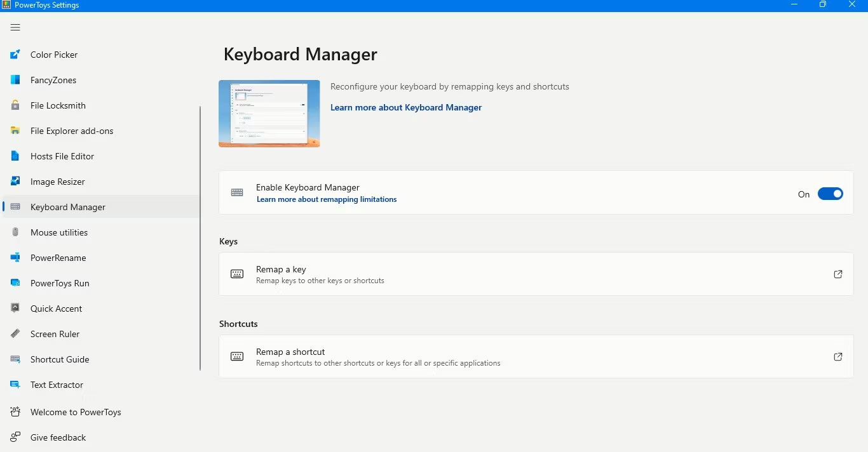Click the Quick Accent icon
This screenshot has width=868, height=452.
point(15,309)
